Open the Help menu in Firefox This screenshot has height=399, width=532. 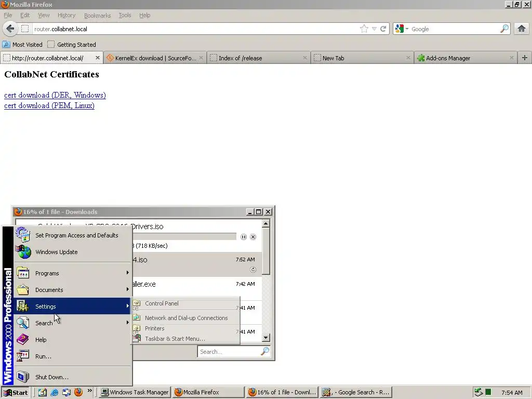tap(144, 15)
